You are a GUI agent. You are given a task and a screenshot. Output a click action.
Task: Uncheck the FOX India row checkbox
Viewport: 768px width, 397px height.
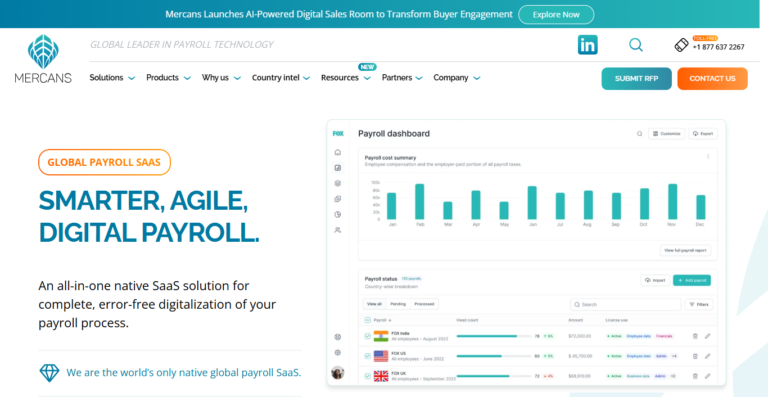tap(368, 336)
